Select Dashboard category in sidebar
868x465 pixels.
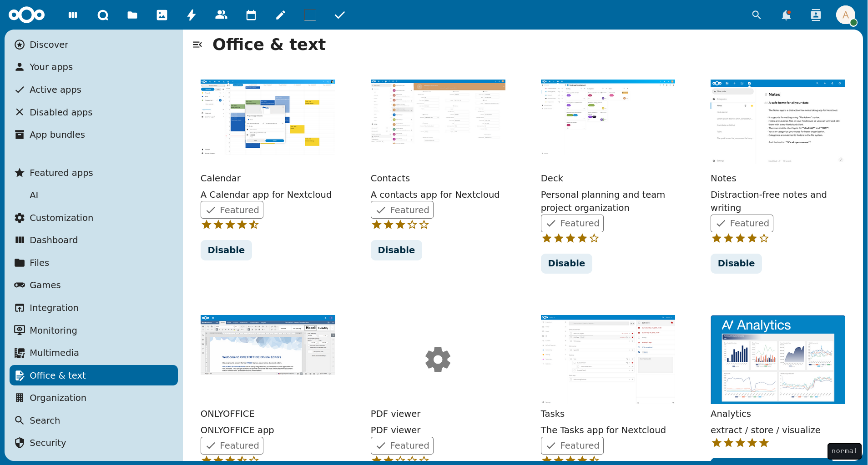94,240
